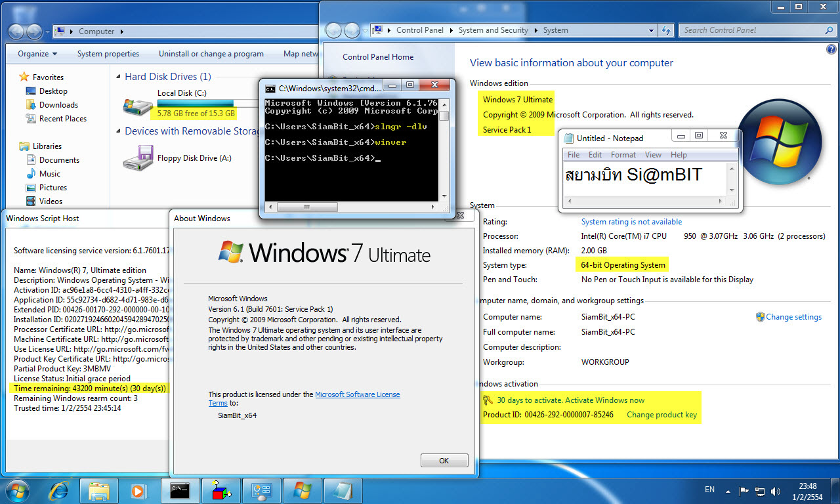Collapse Devices with Removable Storage group

point(119,131)
